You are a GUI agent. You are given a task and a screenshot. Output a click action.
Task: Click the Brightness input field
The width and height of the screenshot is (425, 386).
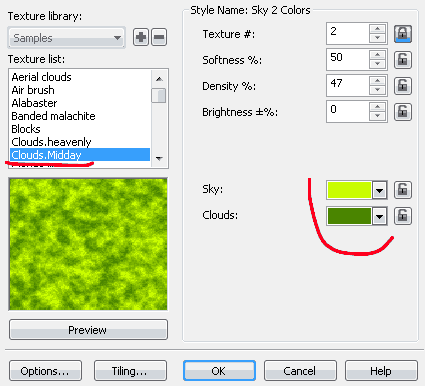(x=348, y=111)
